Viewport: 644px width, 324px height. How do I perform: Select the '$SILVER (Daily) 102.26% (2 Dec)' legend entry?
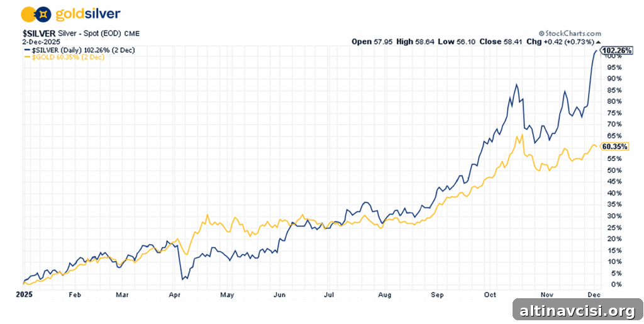coord(84,50)
